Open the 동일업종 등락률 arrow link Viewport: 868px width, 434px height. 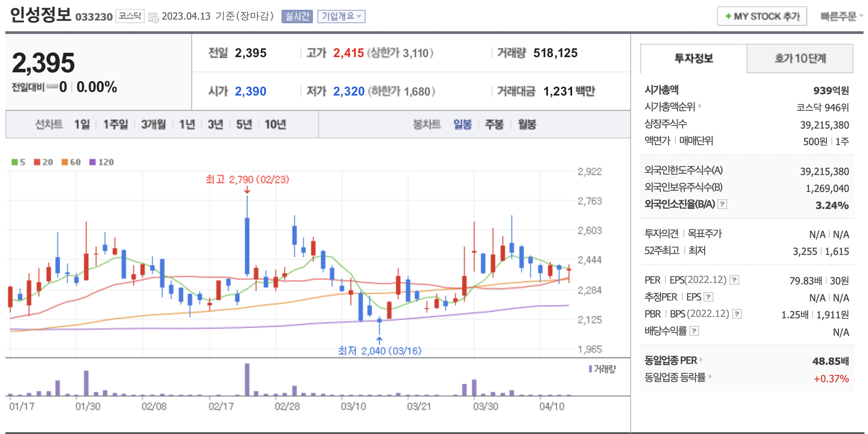[710, 377]
